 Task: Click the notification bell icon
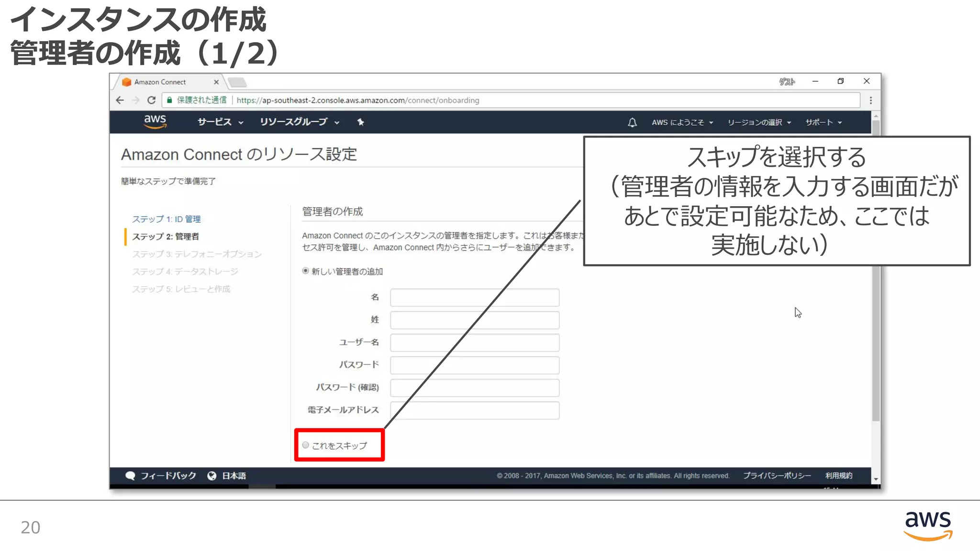point(632,122)
